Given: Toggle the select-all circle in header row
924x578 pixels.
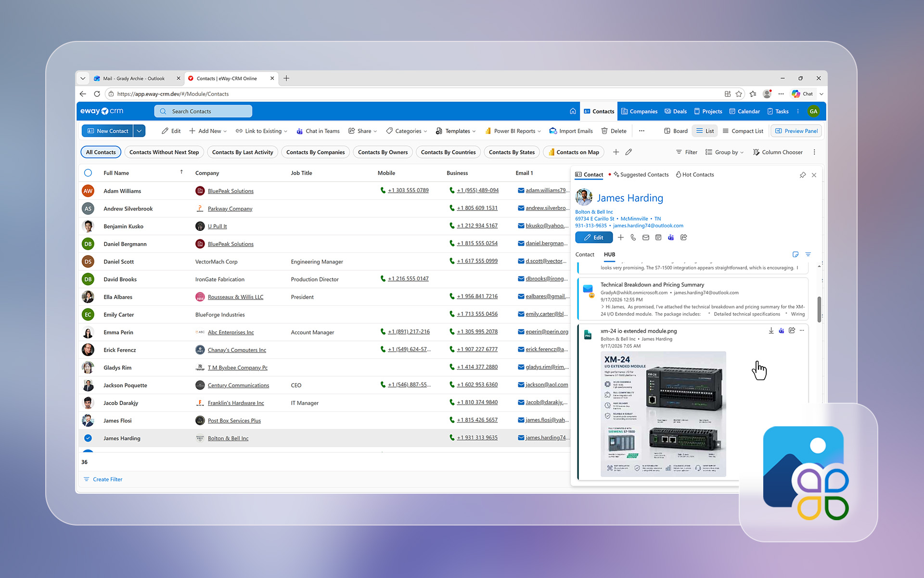Looking at the screenshot, I should [x=88, y=173].
